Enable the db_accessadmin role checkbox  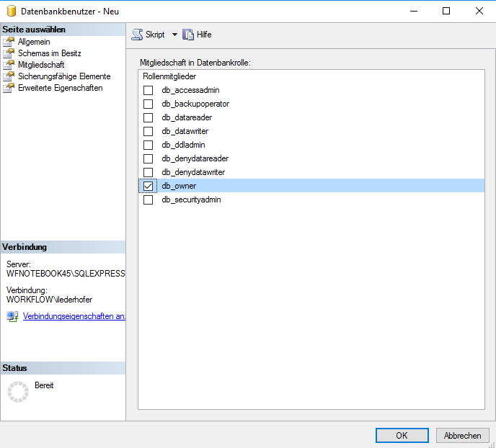pos(149,90)
